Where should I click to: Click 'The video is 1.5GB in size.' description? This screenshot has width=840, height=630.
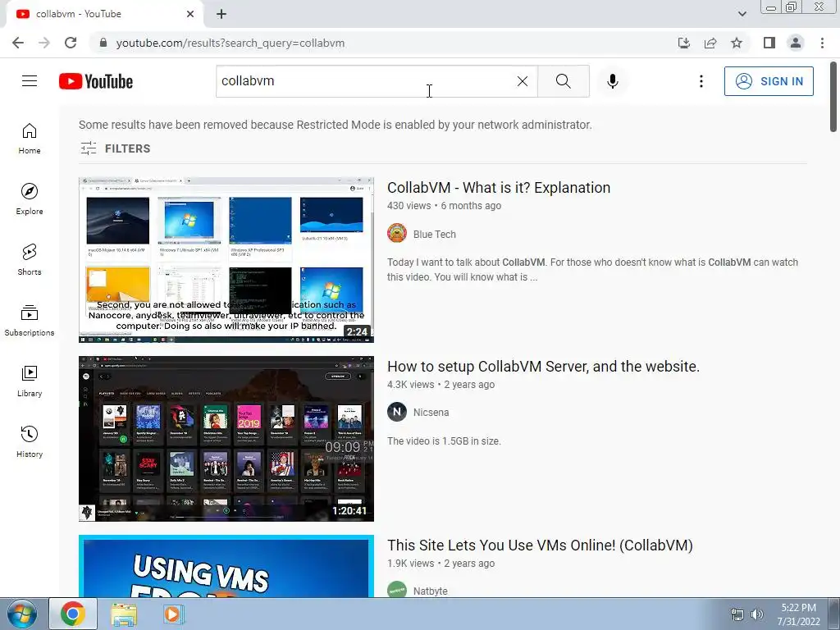[x=444, y=441]
